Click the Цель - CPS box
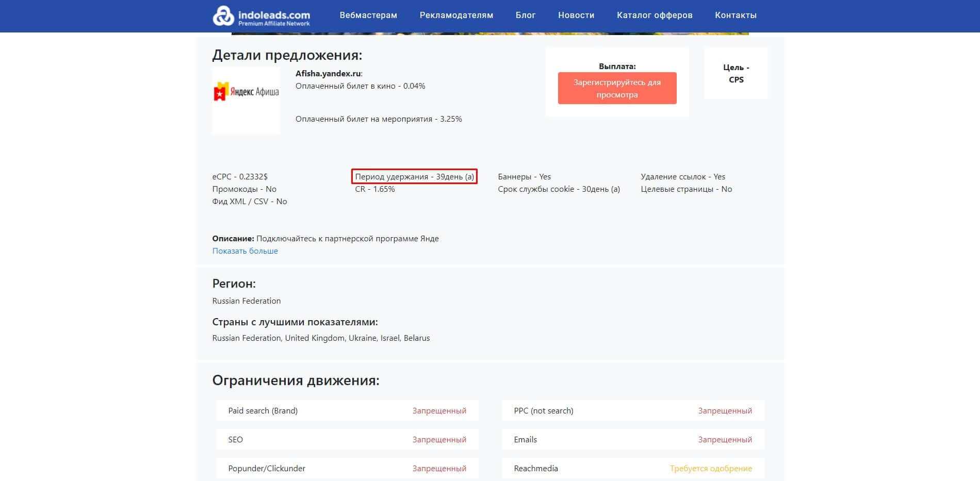Viewport: 980px width, 481px height. tap(736, 74)
